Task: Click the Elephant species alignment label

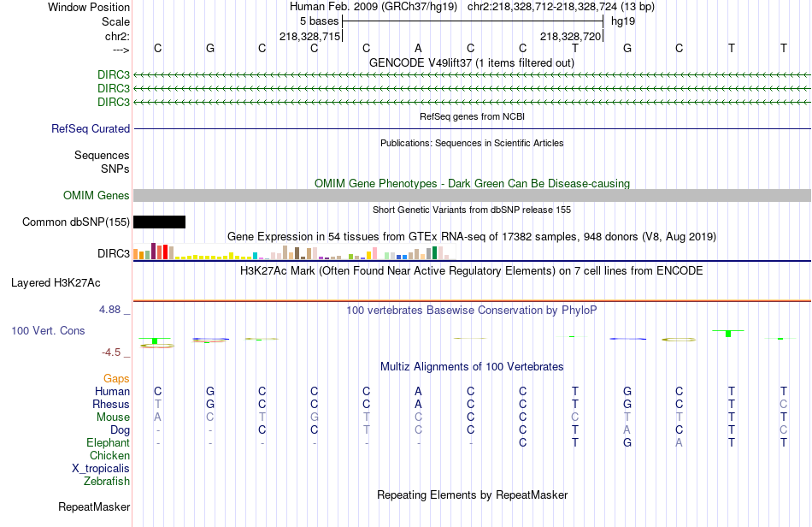Action: point(109,442)
